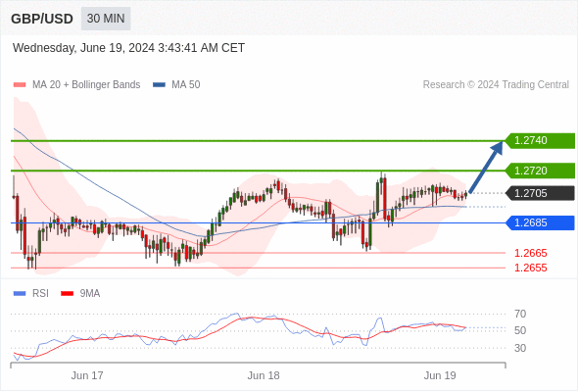Click the Jun 18 date axis label
This screenshot has height=392, width=578.
click(264, 375)
